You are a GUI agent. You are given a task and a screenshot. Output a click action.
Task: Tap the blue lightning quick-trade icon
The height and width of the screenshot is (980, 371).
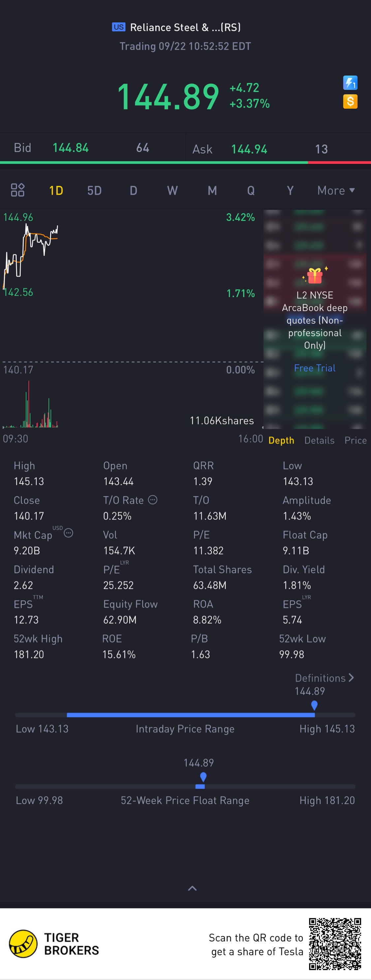click(350, 83)
